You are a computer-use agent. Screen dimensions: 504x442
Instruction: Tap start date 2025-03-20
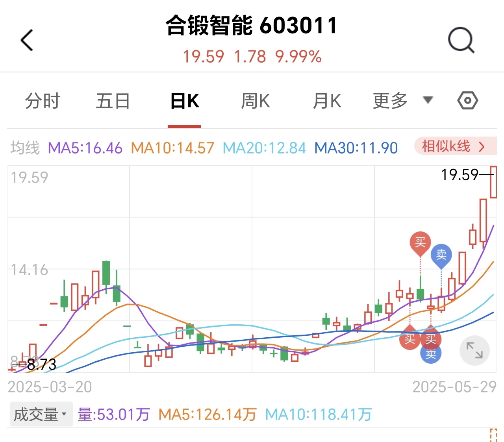coord(50,387)
